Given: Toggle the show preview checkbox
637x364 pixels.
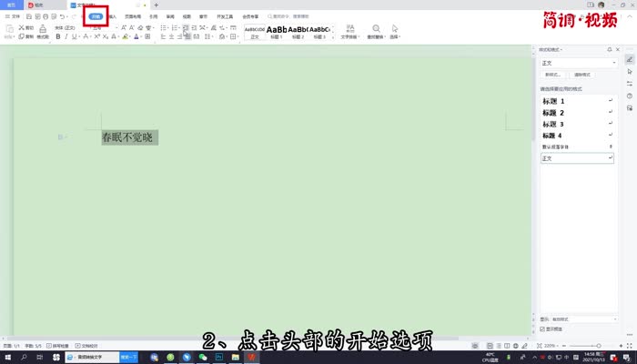Looking at the screenshot, I should point(543,329).
